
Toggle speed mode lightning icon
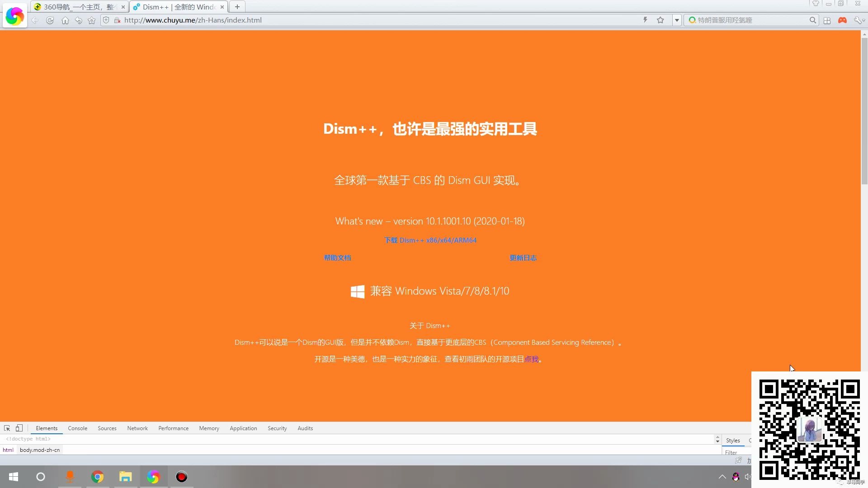(x=645, y=20)
